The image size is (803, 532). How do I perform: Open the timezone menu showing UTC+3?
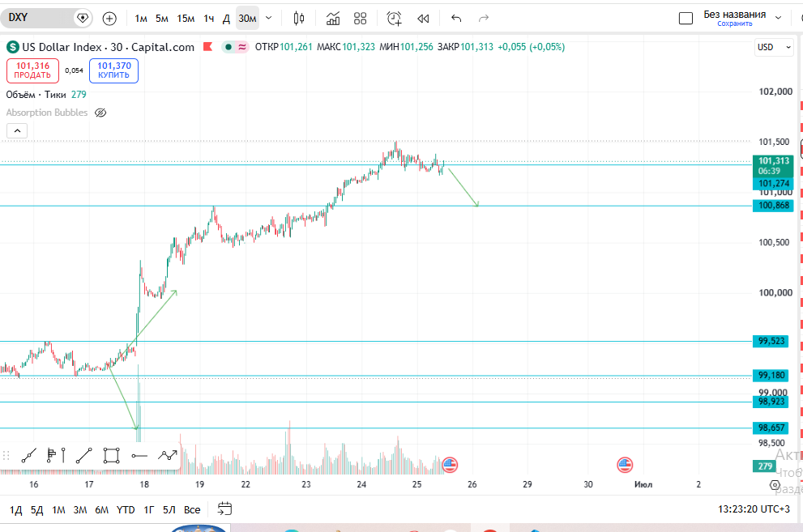point(754,509)
